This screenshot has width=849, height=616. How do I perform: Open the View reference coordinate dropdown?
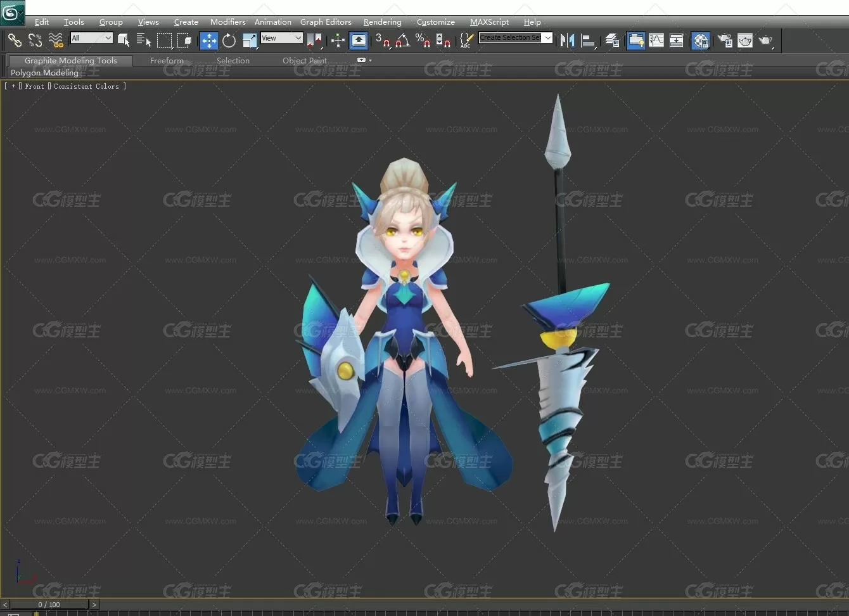pyautogui.click(x=281, y=38)
